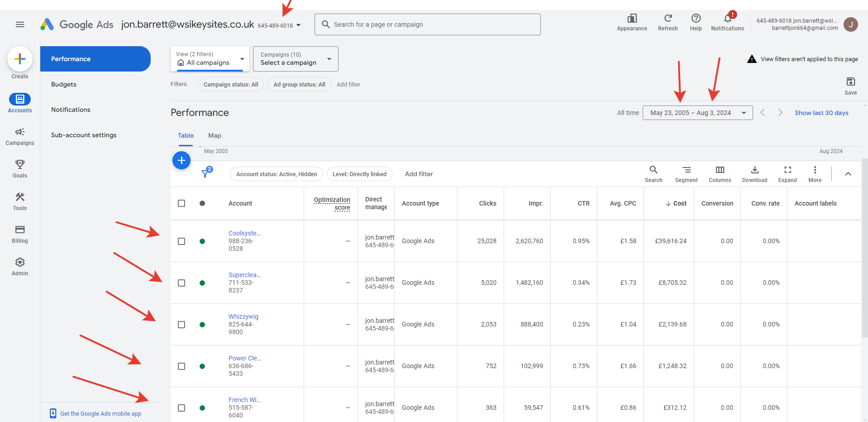
Task: Open Ad group status filter chip
Action: point(299,85)
